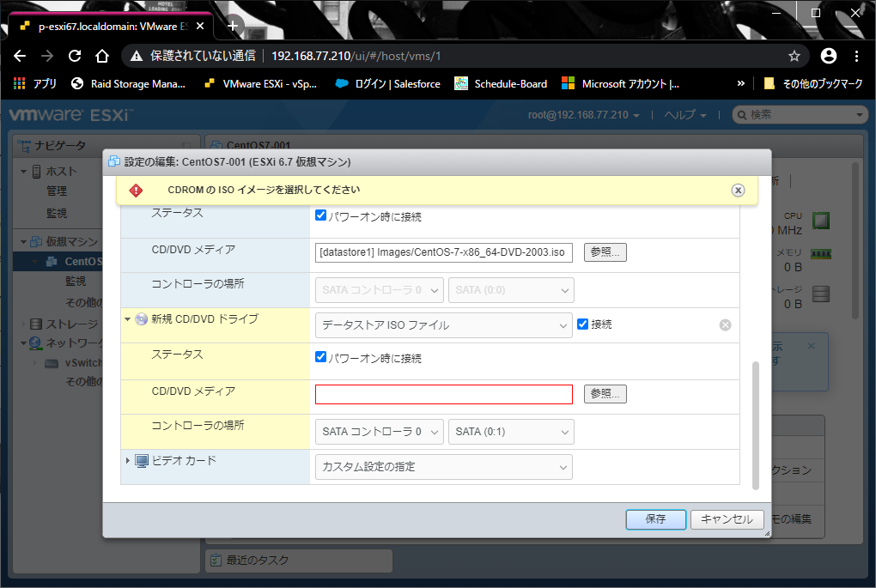Screen dimensions: 876x588
Task: Toggle connect at power on for new drive
Action: 320,357
